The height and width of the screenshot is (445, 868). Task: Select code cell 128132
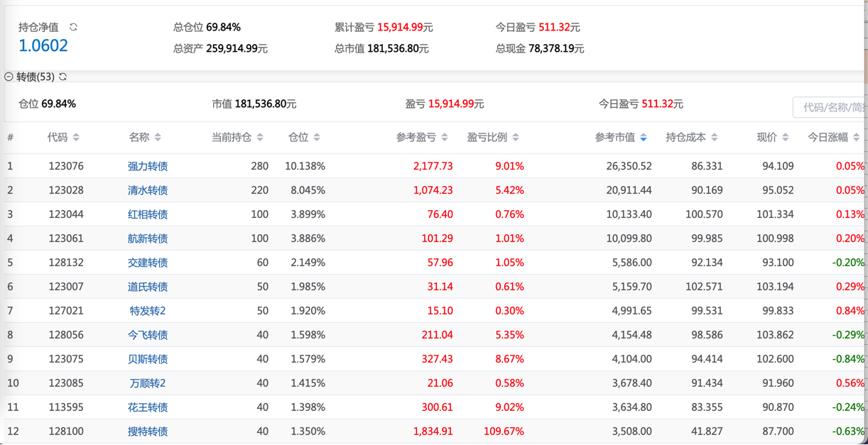pos(66,263)
